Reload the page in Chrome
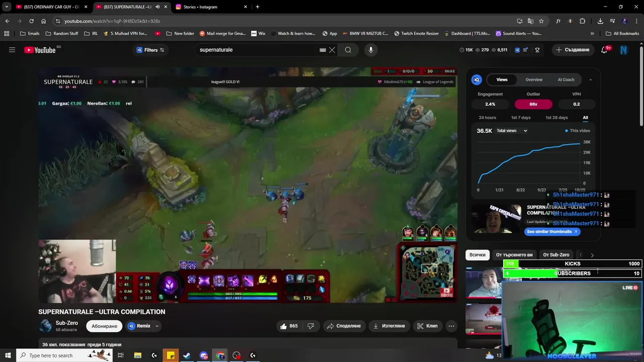The image size is (644, 362). (x=31, y=21)
